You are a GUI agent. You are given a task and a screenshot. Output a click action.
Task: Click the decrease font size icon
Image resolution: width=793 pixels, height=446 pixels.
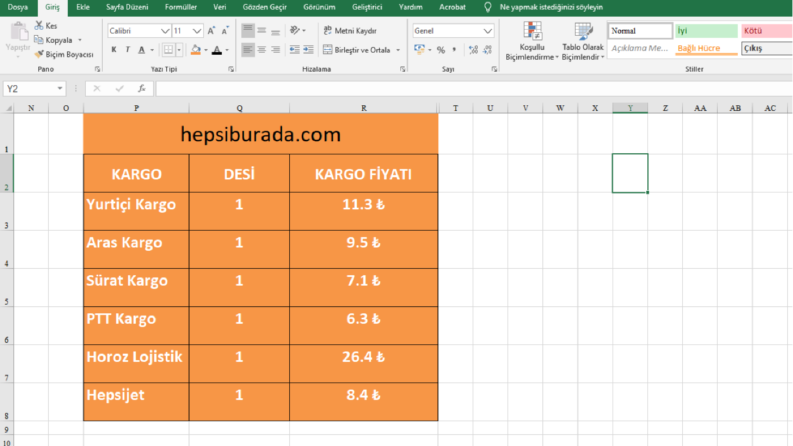pos(225,31)
